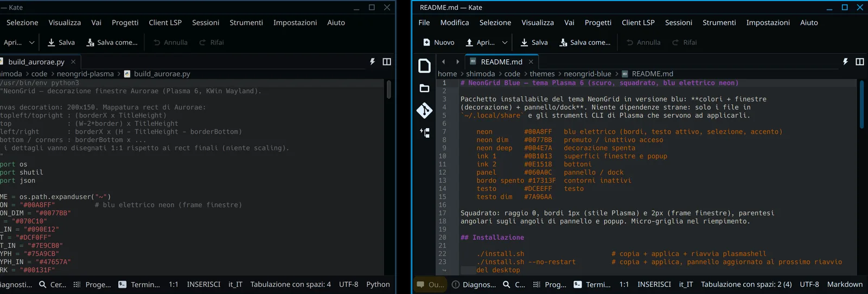Click themes breadcrumb segment

542,74
